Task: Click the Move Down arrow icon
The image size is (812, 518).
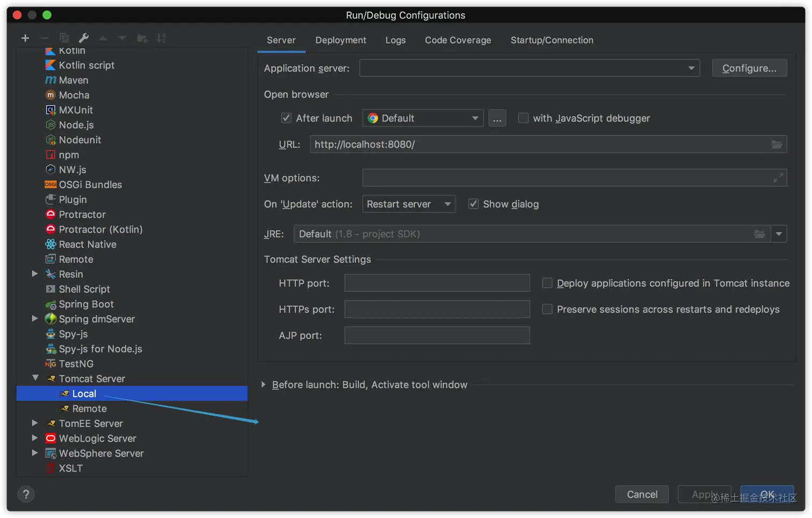Action: coord(122,38)
